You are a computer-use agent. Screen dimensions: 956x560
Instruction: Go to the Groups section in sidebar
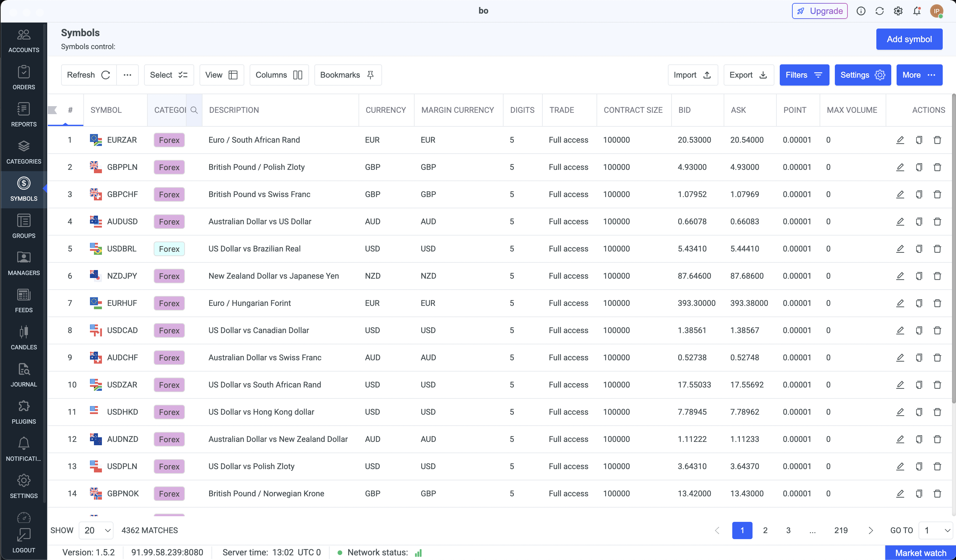(x=24, y=226)
